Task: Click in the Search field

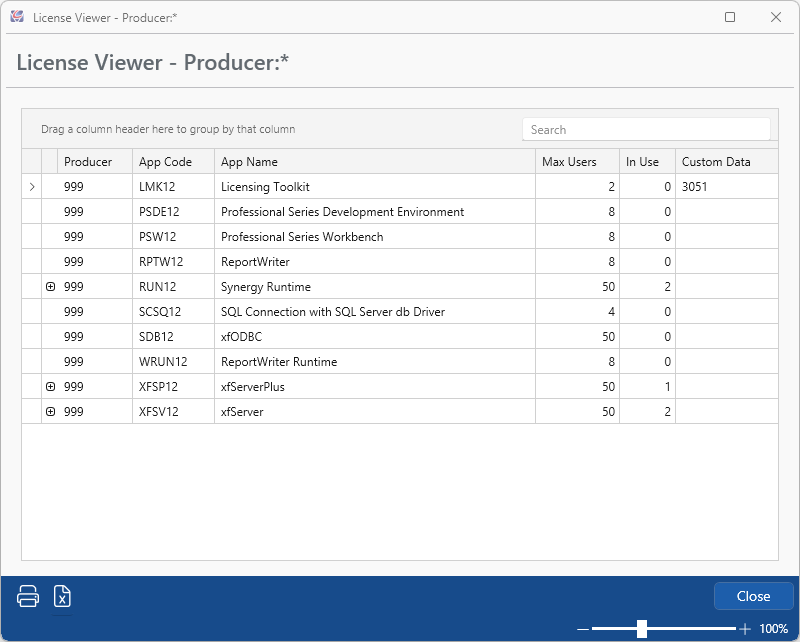Action: click(646, 130)
